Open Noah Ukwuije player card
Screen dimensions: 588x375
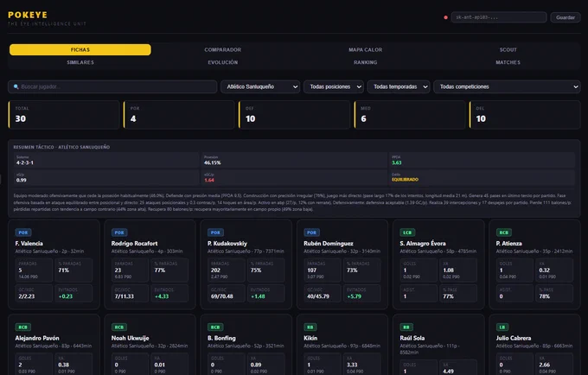[150, 345]
